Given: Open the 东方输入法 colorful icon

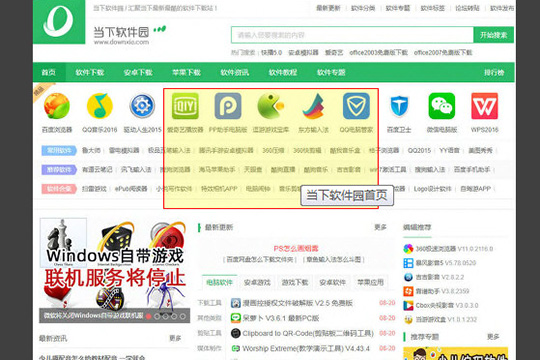Looking at the screenshot, I should (x=313, y=106).
